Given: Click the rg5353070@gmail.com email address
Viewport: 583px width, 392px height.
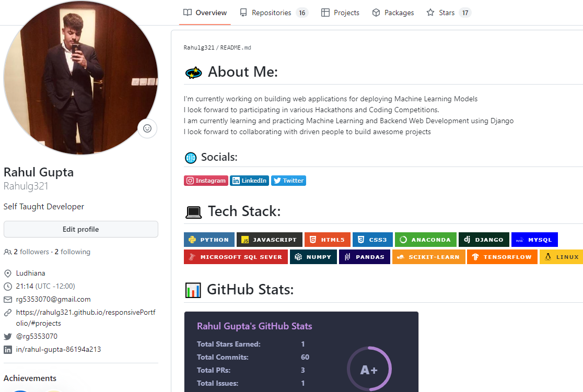Looking at the screenshot, I should tap(53, 300).
